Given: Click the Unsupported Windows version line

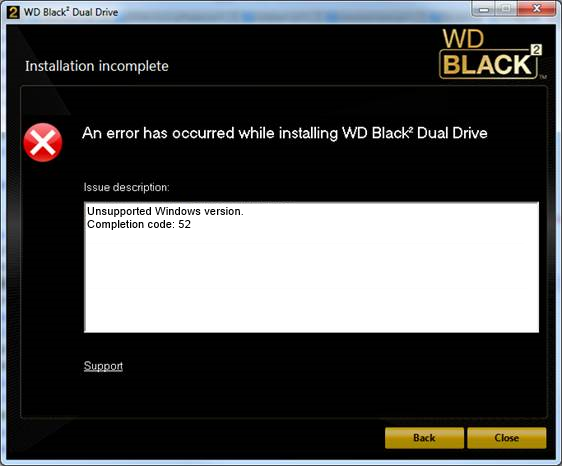Looking at the screenshot, I should [165, 211].
